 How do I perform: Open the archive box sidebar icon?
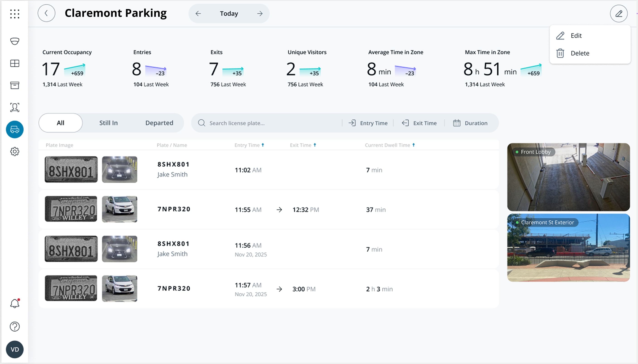[x=15, y=85]
